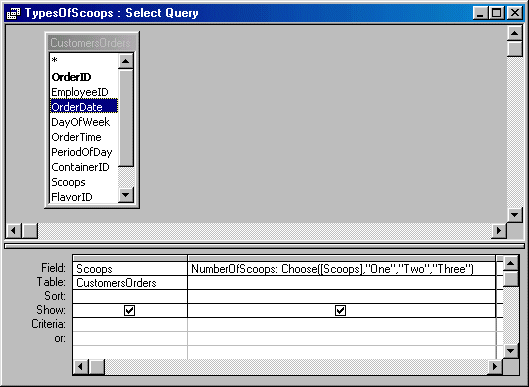Click Sort cell for NumberOfScoops column

tap(341, 297)
